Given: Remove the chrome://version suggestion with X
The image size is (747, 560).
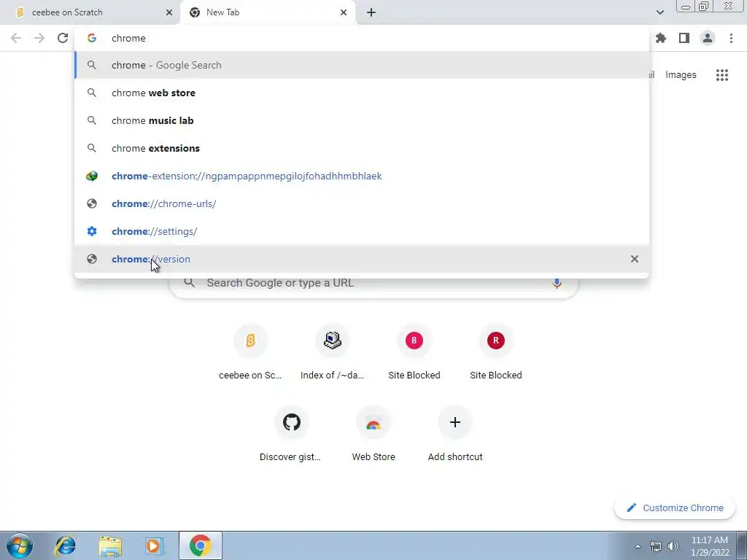Looking at the screenshot, I should [635, 259].
